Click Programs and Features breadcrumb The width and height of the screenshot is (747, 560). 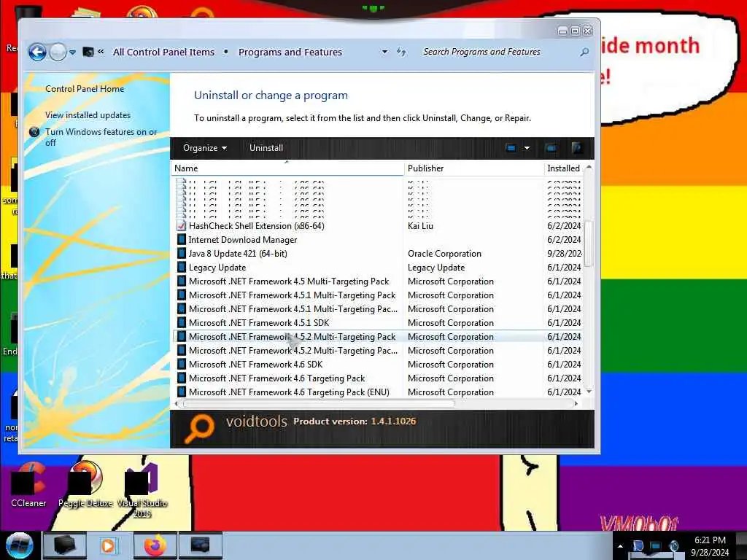coord(290,52)
